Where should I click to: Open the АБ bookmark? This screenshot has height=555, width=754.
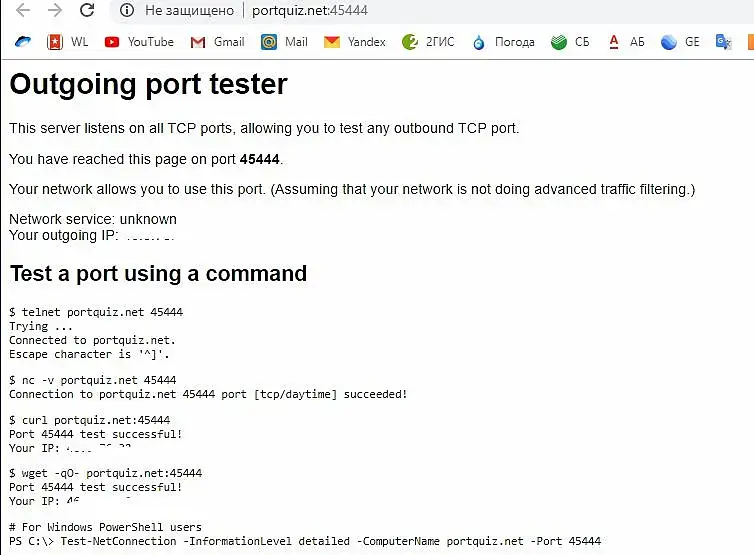coord(626,42)
